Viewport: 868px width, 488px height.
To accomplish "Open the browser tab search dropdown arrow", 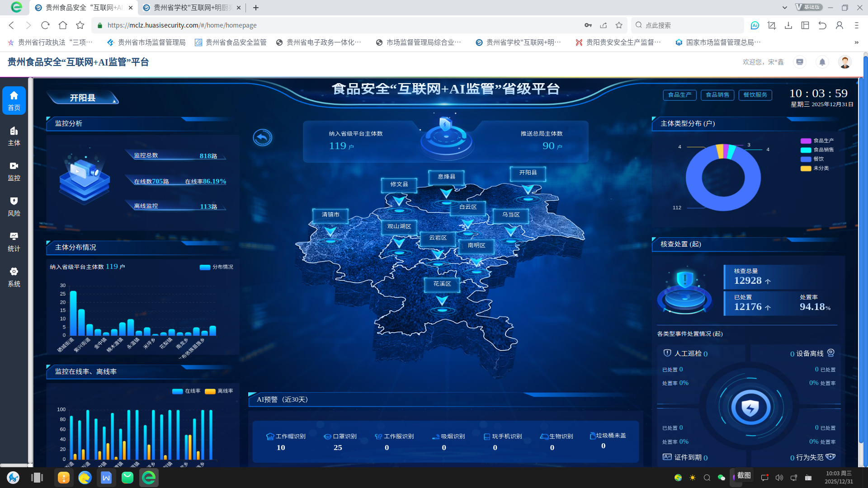I will [783, 8].
